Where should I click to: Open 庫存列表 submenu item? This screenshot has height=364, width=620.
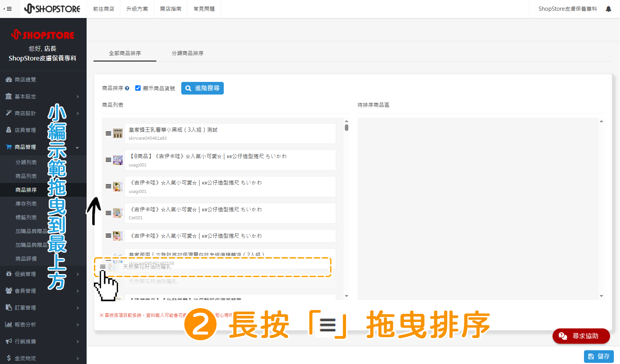coord(26,204)
